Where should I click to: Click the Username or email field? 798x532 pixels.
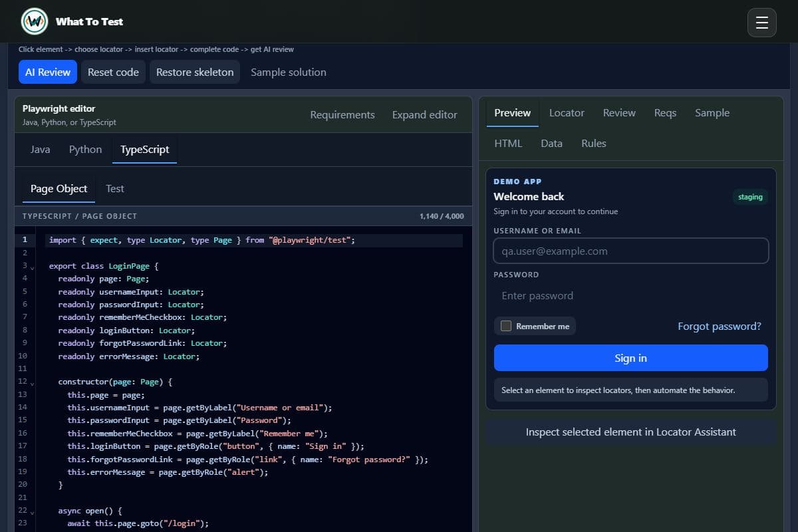[630, 251]
